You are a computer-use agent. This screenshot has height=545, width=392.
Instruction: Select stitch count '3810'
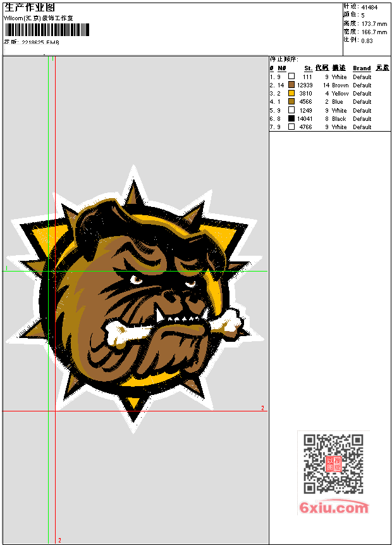pyautogui.click(x=305, y=94)
